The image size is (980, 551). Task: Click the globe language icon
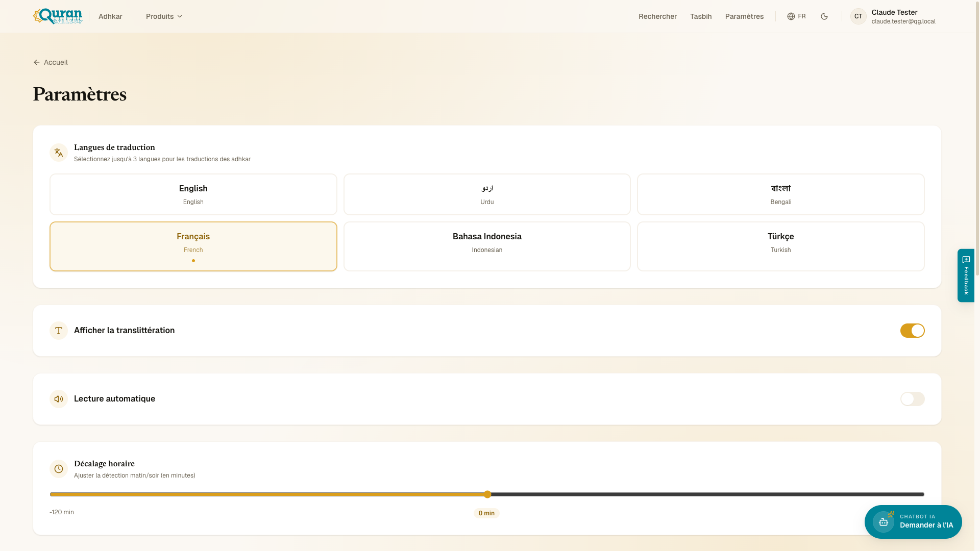[x=791, y=16]
